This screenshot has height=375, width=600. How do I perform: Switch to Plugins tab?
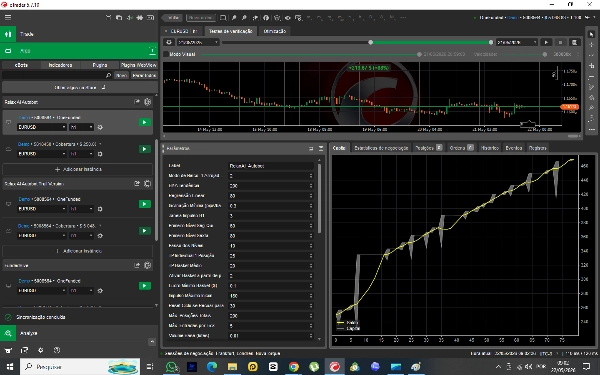point(100,65)
